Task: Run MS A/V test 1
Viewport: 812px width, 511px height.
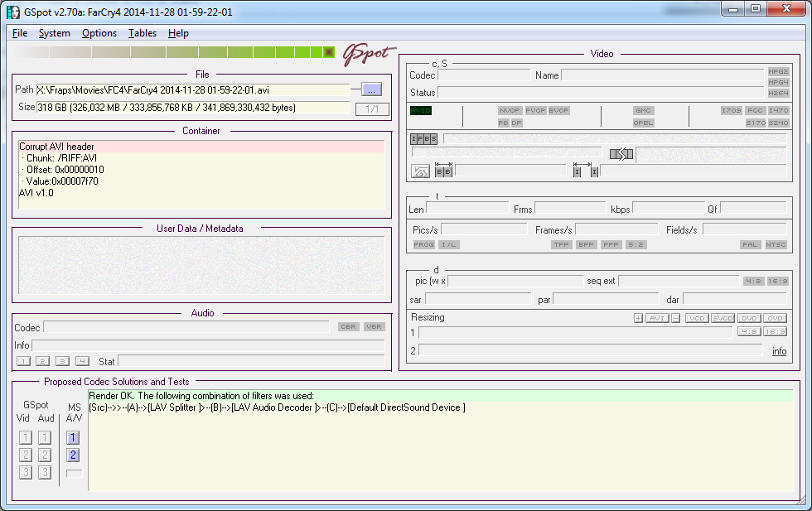Action: [x=73, y=438]
